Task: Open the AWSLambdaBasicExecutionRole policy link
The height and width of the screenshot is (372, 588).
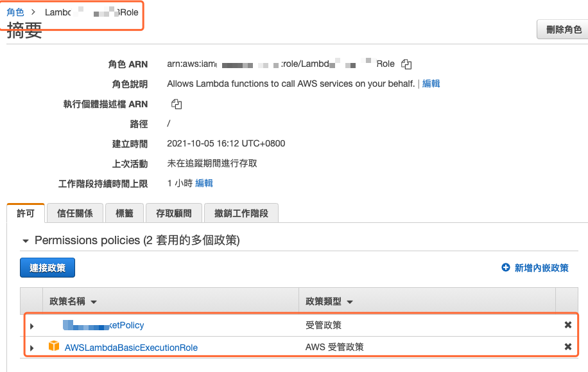Action: pyautogui.click(x=131, y=348)
